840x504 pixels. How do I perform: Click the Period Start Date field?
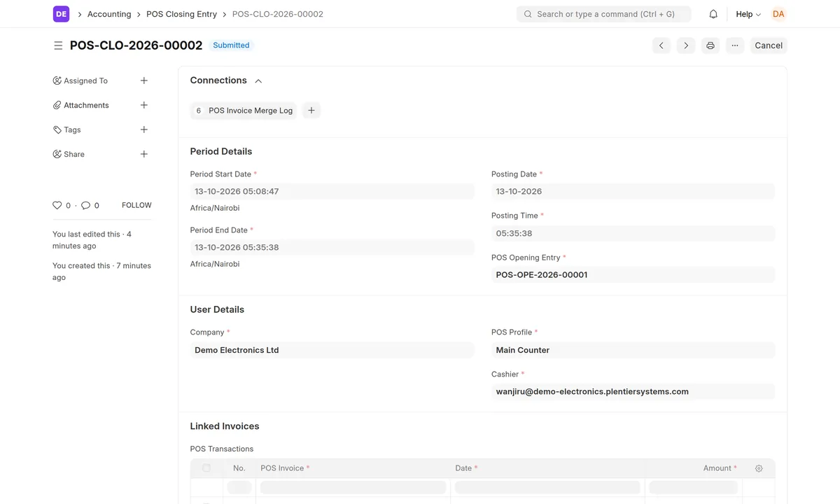[332, 191]
